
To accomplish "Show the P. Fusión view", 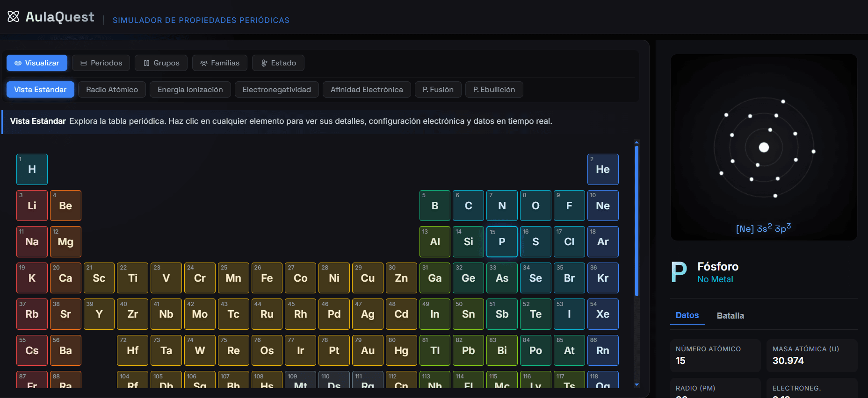I will click(438, 90).
